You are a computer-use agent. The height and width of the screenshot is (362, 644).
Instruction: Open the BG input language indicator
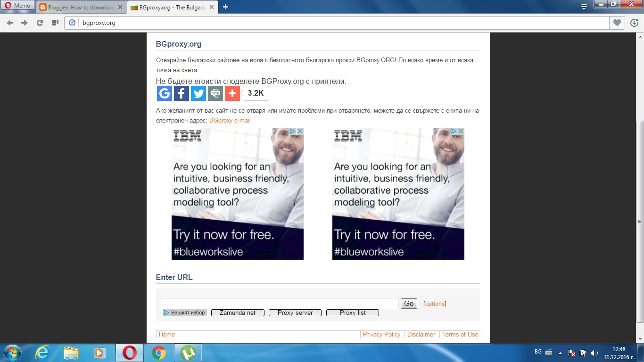(538, 352)
